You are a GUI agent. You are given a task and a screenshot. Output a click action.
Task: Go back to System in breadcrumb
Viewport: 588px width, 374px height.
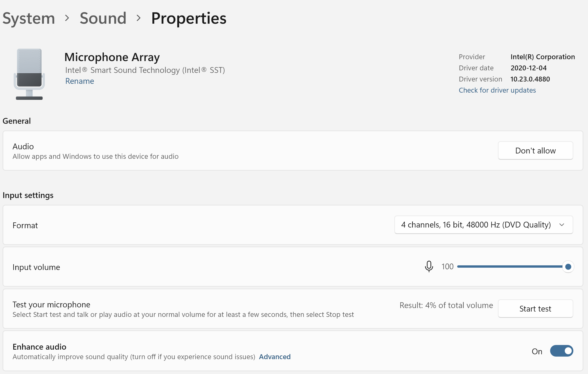pyautogui.click(x=29, y=18)
